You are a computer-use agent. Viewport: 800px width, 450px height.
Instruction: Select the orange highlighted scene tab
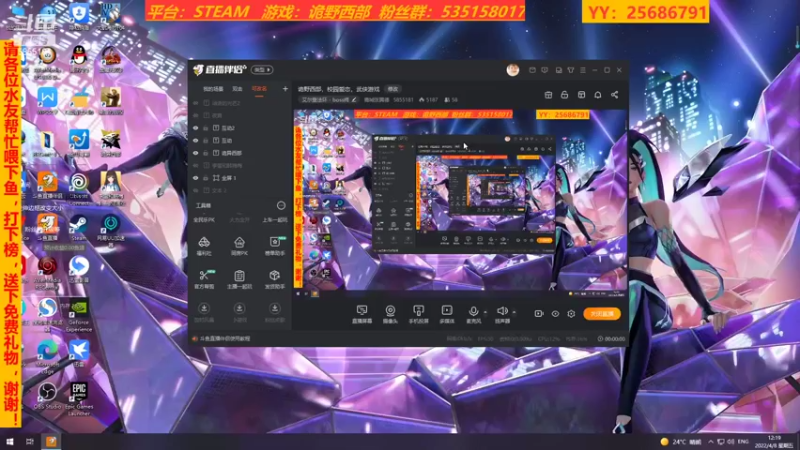click(x=259, y=89)
